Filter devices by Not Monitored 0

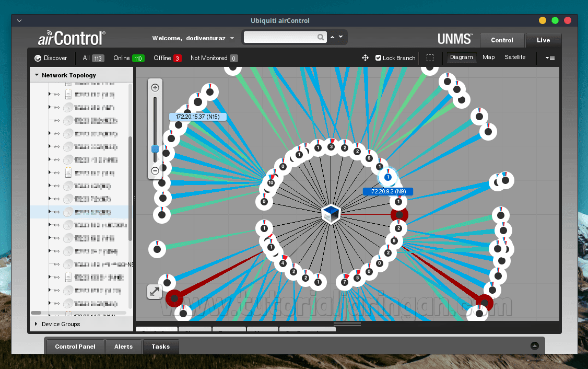[214, 58]
